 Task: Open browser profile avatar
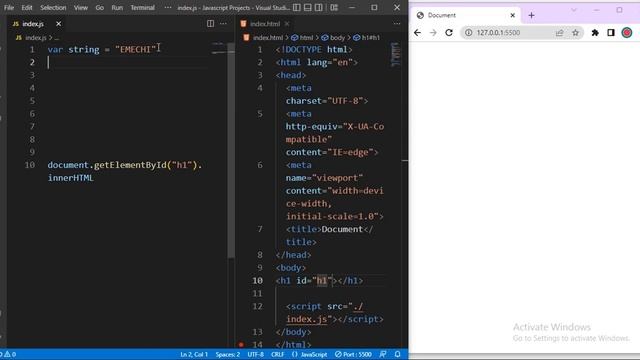click(627, 33)
